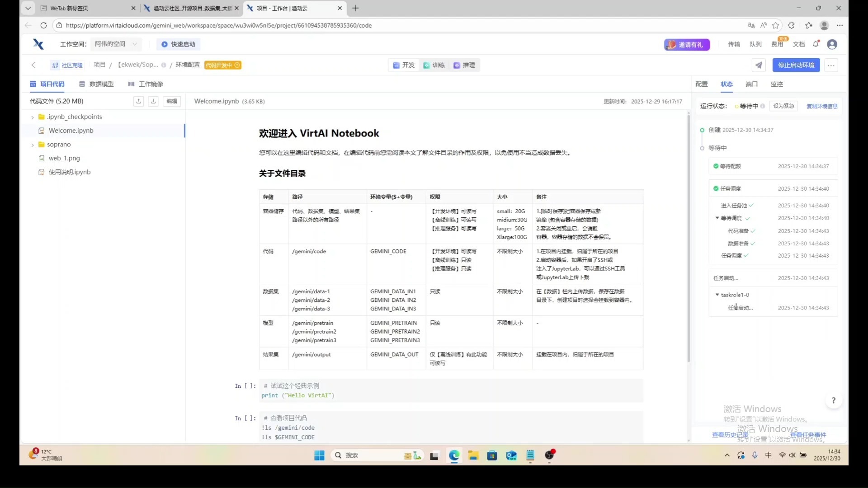
Task: Switch to the 数据模型 tab
Action: (96, 84)
